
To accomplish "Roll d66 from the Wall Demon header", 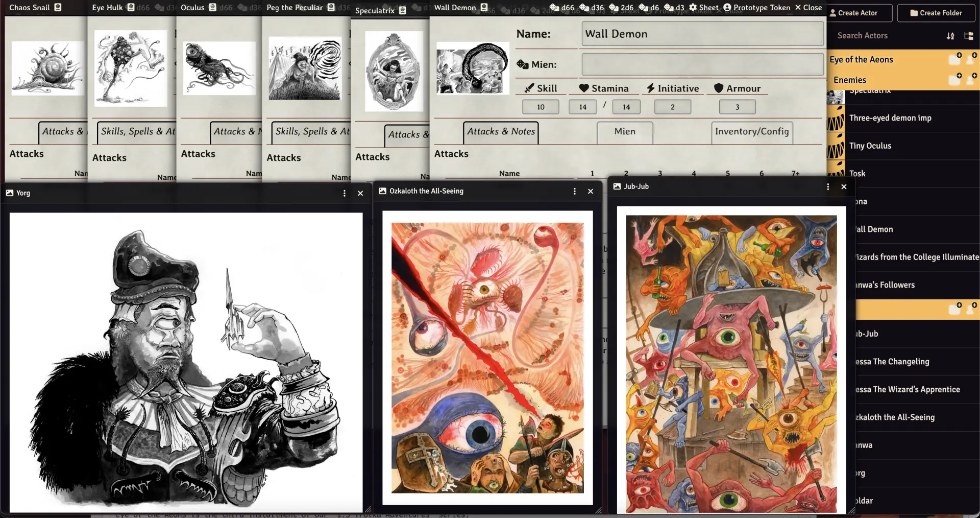I will click(562, 8).
